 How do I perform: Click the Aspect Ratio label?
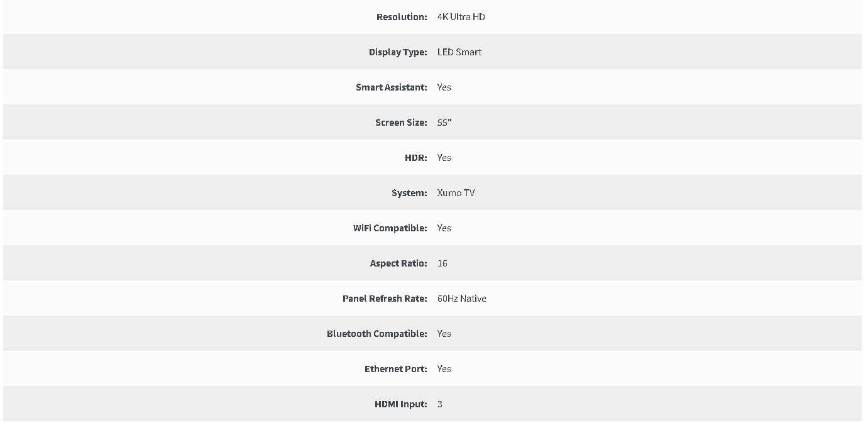pyautogui.click(x=398, y=263)
